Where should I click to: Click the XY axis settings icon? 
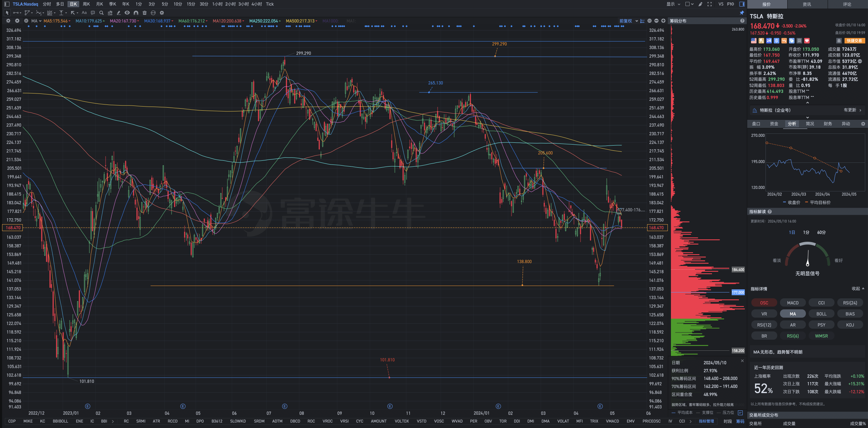tap(643, 21)
